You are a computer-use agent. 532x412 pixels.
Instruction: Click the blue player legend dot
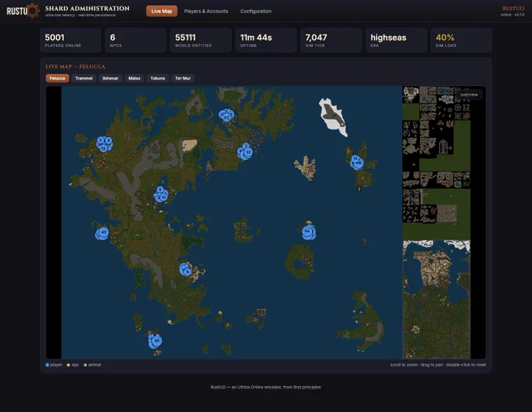(x=47, y=365)
